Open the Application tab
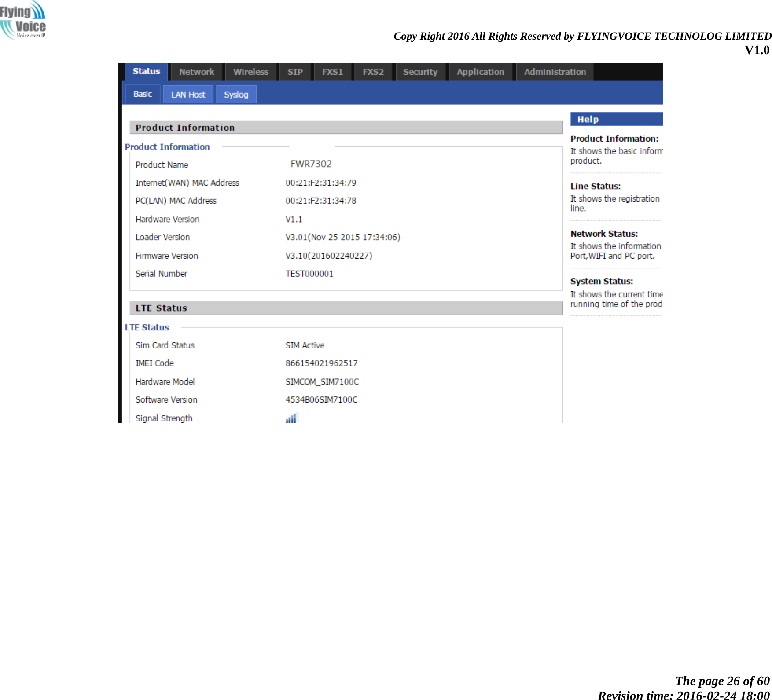This screenshot has width=772, height=700. click(481, 72)
